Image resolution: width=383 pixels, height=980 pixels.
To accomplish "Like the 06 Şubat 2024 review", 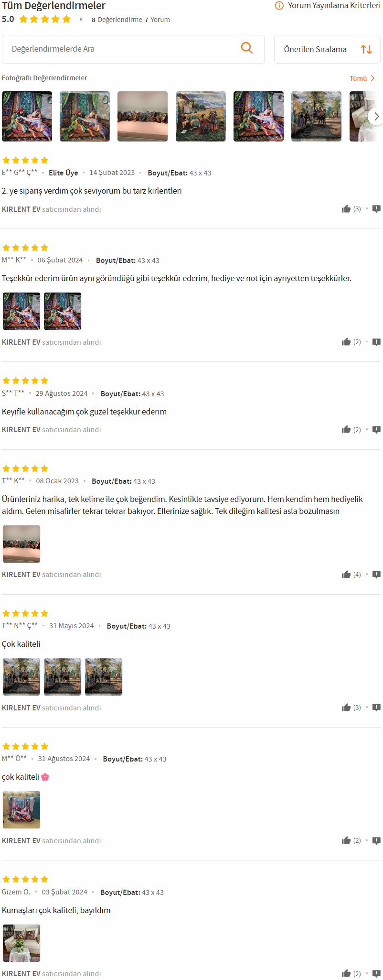I will click(346, 342).
